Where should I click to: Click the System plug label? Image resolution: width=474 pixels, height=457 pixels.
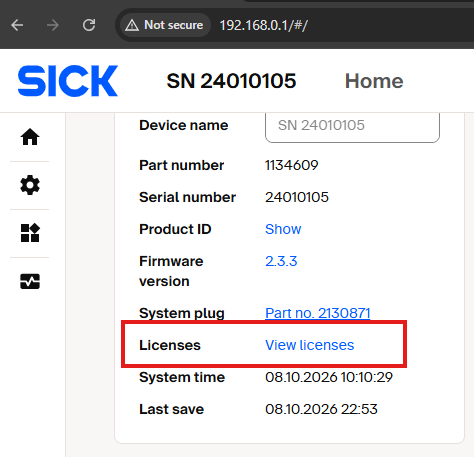pos(182,314)
